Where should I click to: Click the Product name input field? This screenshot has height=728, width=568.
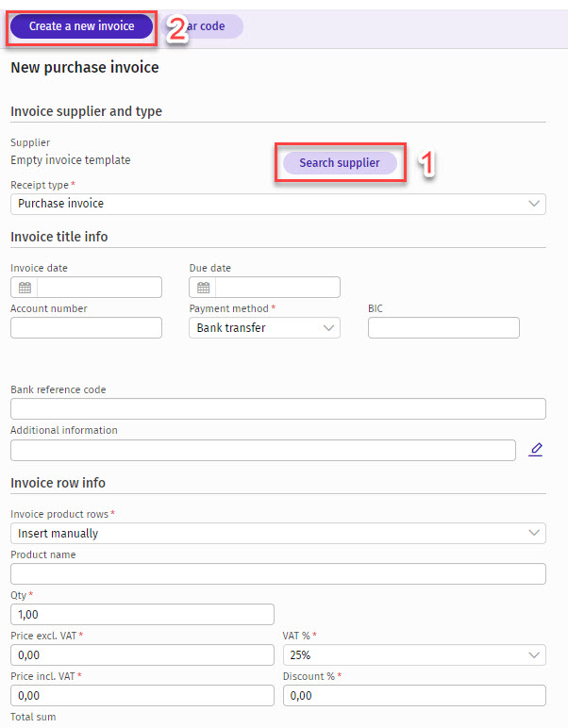tap(277, 574)
